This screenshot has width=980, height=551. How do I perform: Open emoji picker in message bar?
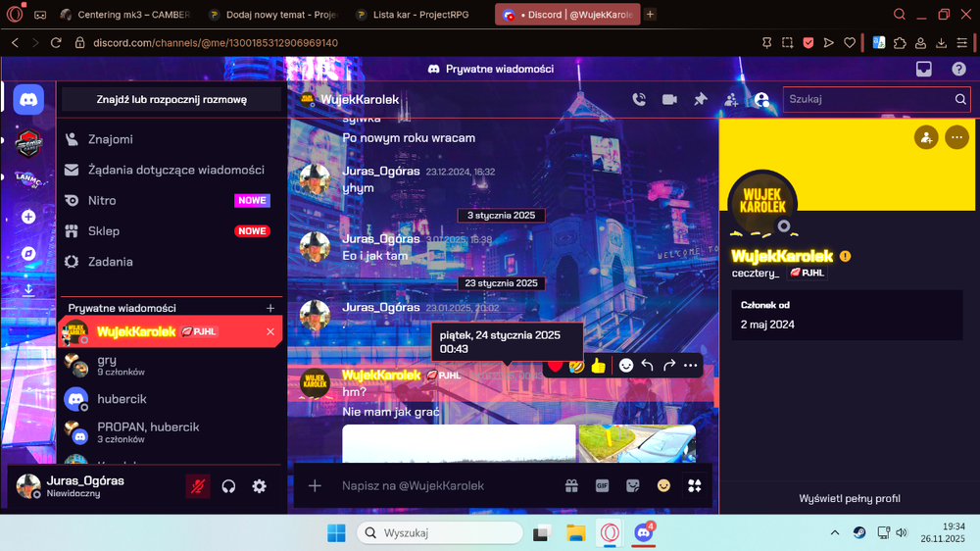[663, 485]
